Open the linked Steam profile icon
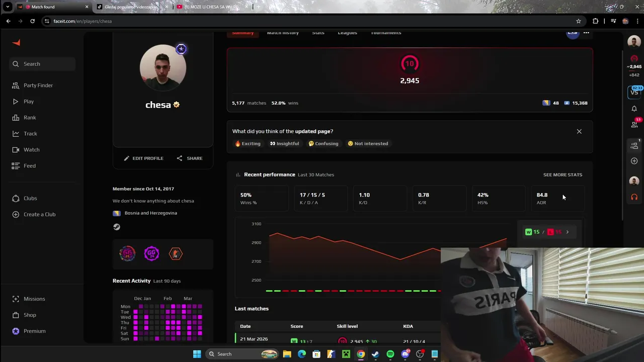This screenshot has height=362, width=644. coord(116,227)
